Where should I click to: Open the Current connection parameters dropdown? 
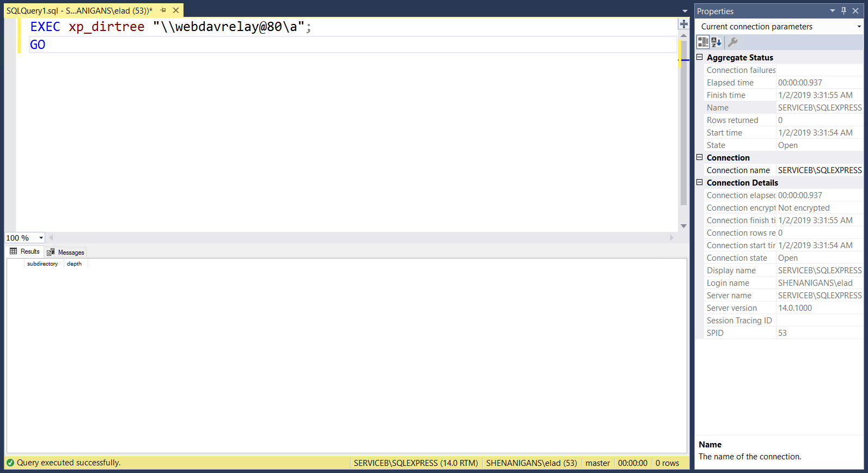point(859,27)
